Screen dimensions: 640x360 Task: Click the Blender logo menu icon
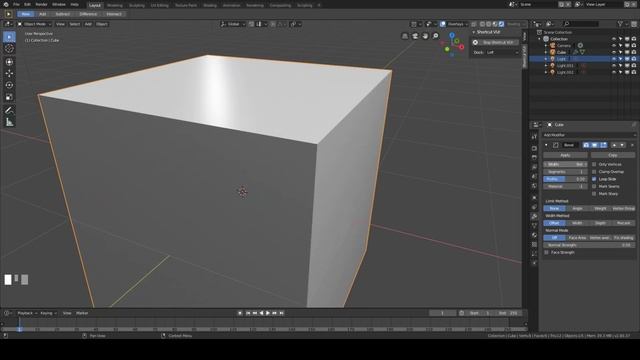pos(6,4)
